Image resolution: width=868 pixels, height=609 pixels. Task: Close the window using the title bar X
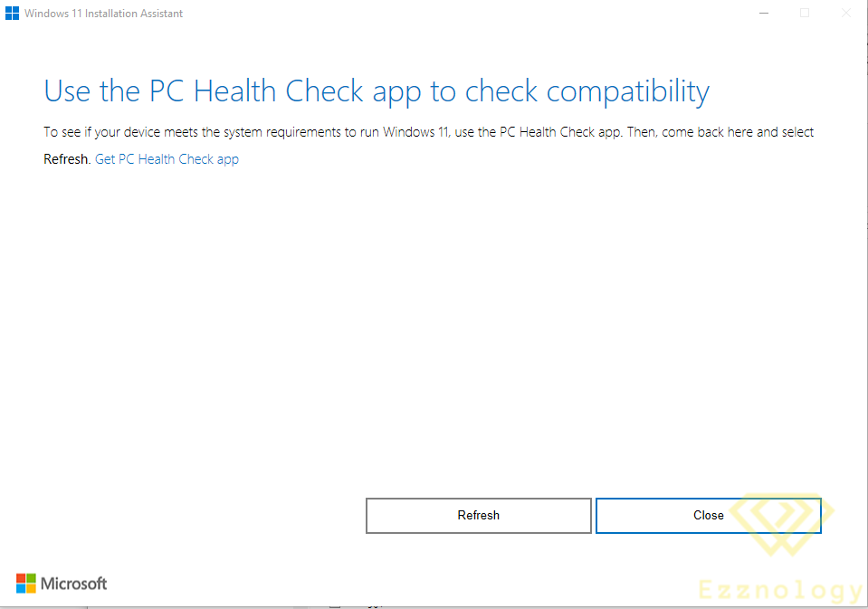coord(844,14)
